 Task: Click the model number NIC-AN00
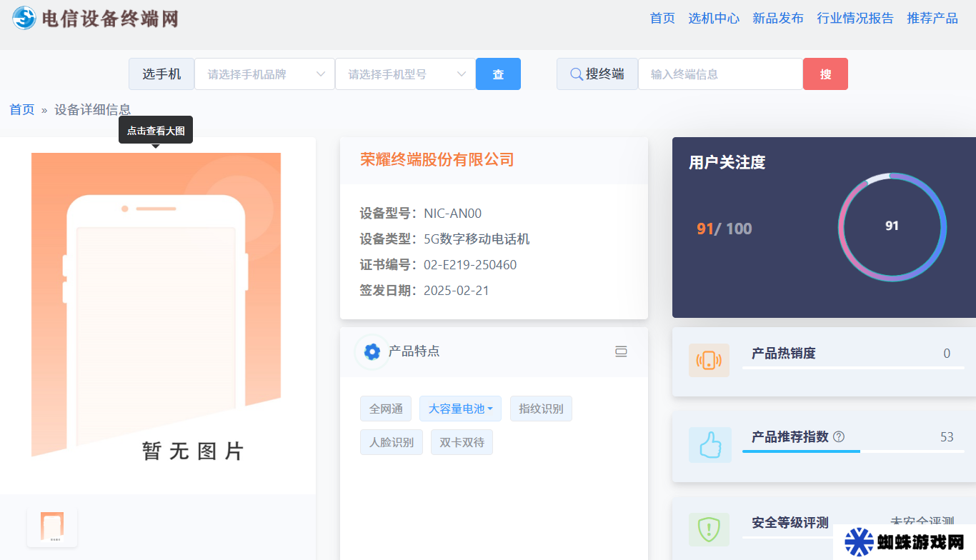[453, 213]
